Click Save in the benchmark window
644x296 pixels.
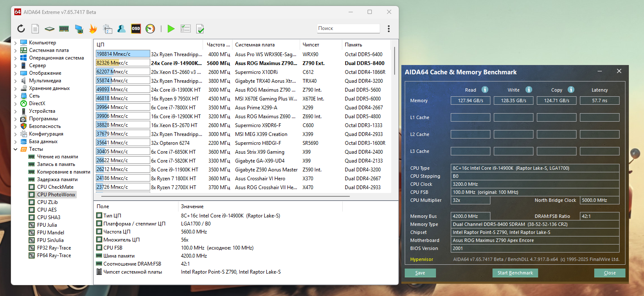pos(420,273)
